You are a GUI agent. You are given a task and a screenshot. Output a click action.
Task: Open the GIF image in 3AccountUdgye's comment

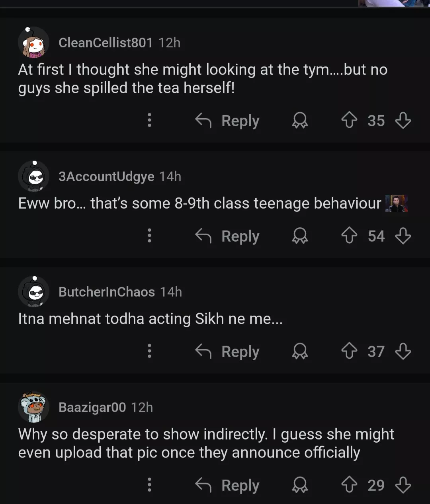coord(396,203)
